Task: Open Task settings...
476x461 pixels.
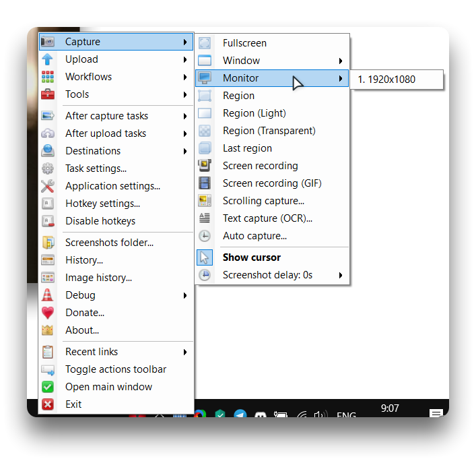Action: [116, 168]
